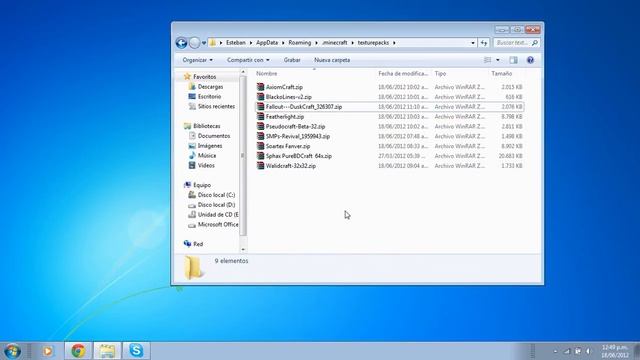Select the Featherlight.zip file name
Viewport: 640px width, 360px height.
285,117
